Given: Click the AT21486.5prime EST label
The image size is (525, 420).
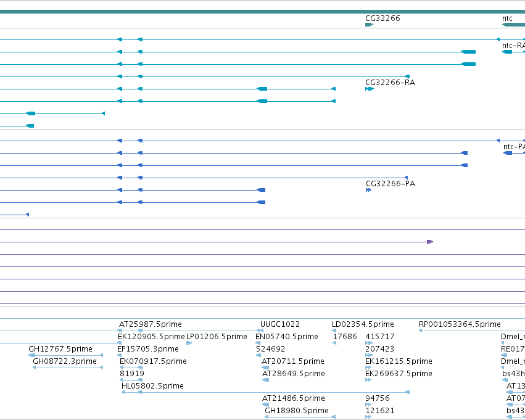Looking at the screenshot, I should (x=294, y=398).
